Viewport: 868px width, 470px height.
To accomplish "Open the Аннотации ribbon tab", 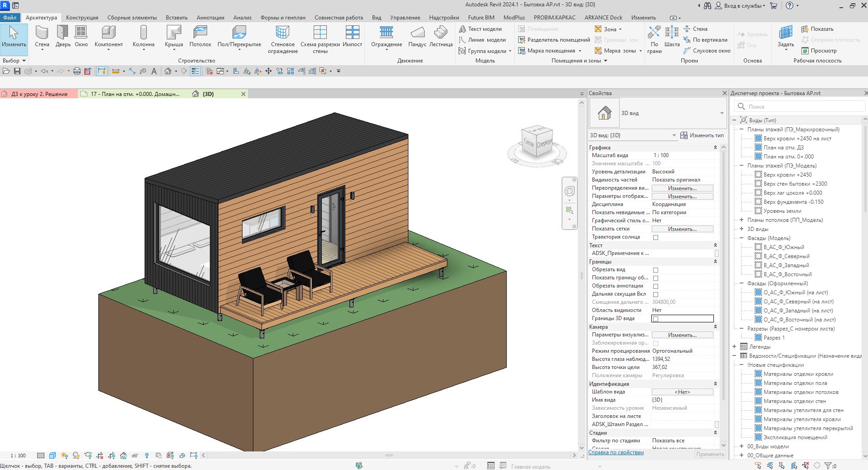I will tap(210, 18).
